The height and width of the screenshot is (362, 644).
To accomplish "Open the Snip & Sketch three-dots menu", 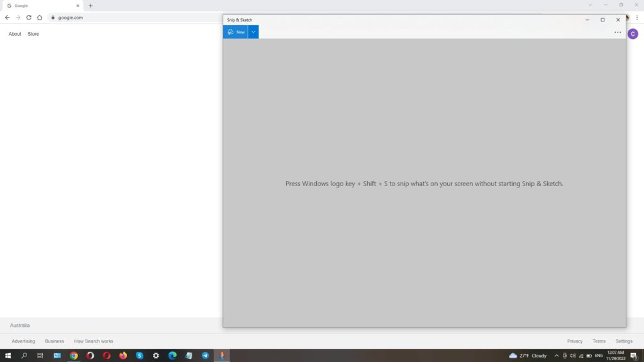I will pos(618,32).
